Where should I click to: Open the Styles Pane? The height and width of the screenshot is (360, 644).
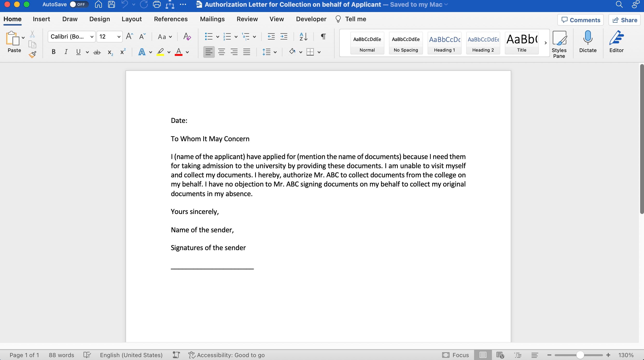point(559,44)
